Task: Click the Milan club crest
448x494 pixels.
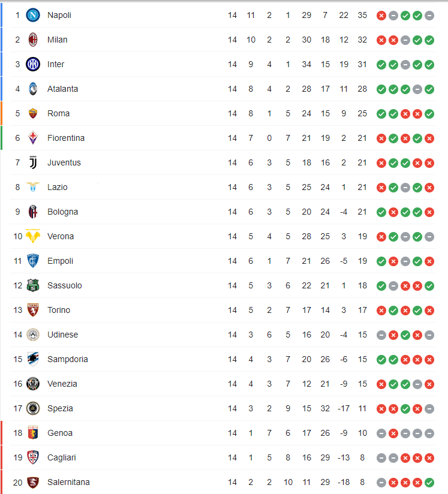Action: [33, 40]
